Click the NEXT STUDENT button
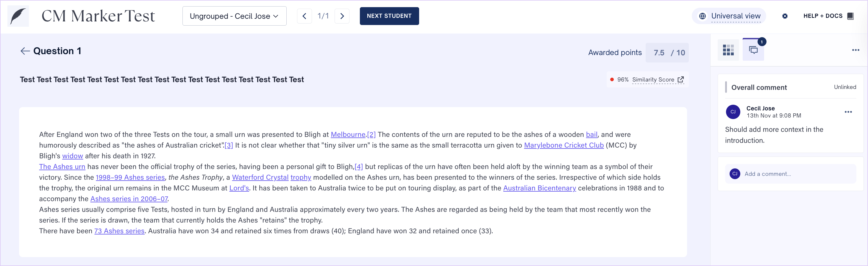868x266 pixels. click(389, 16)
